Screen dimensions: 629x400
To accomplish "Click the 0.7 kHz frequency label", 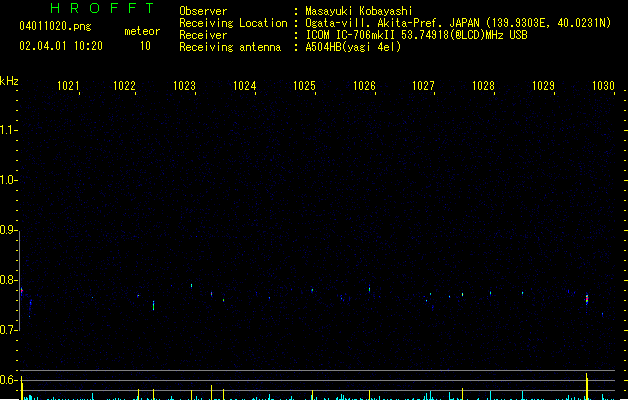I will pos(8,330).
